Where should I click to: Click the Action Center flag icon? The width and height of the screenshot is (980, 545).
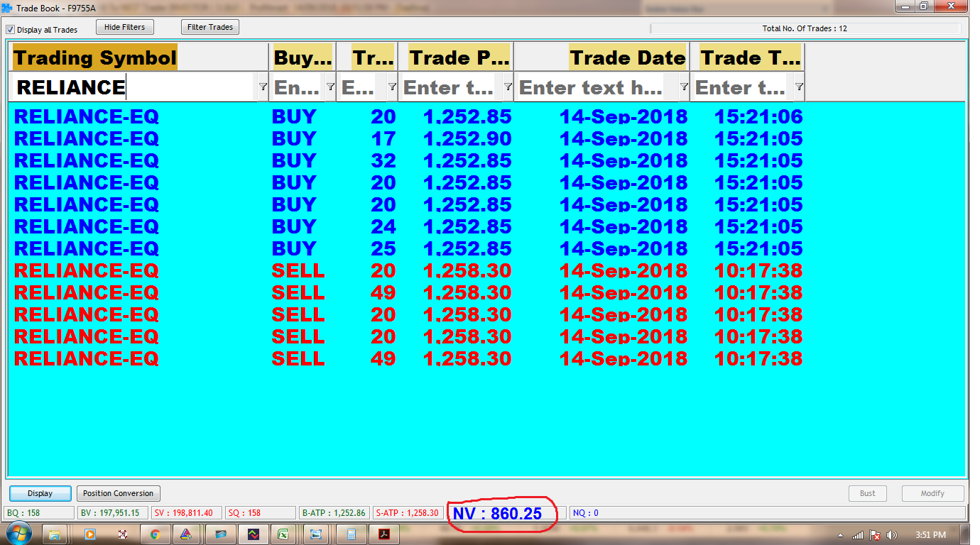point(876,535)
